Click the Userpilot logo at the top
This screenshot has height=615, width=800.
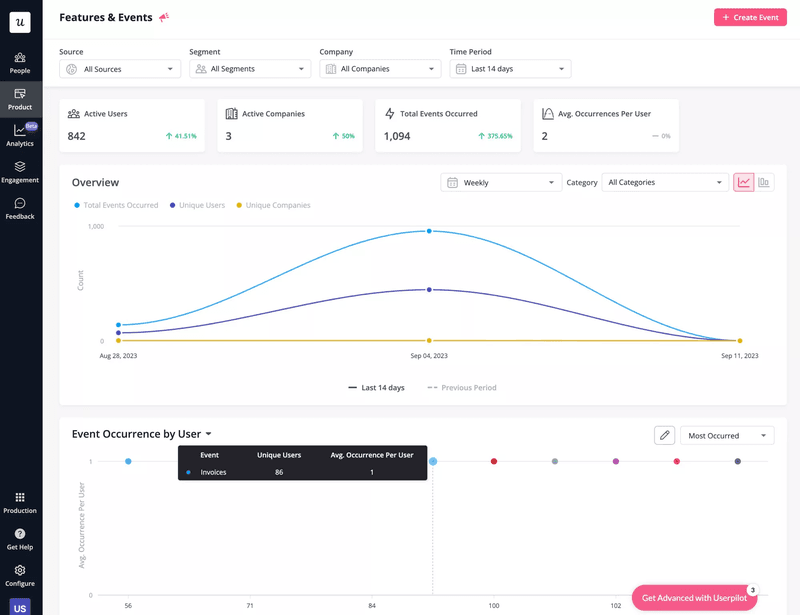click(x=19, y=21)
